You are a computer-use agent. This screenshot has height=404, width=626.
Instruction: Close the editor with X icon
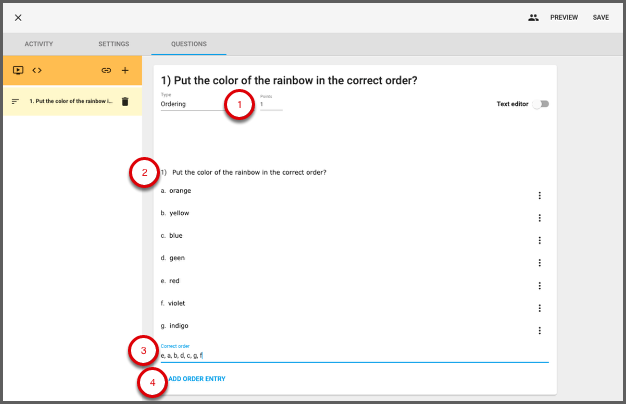coord(18,17)
